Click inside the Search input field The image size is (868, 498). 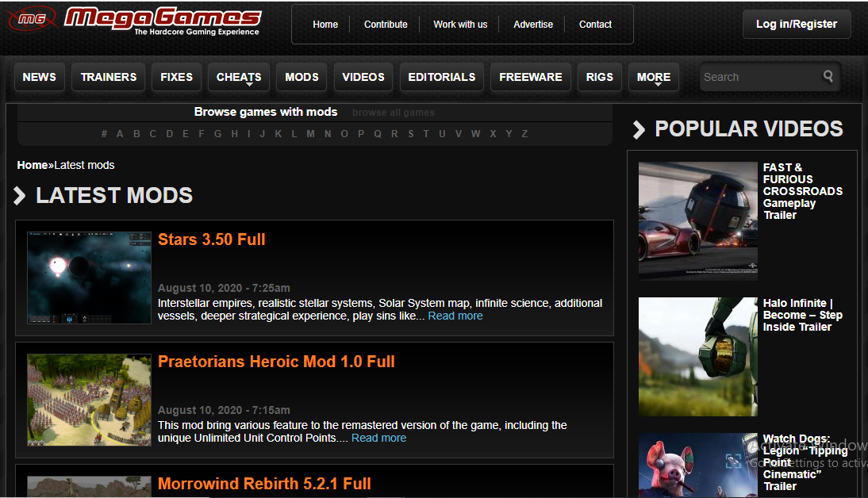click(754, 76)
